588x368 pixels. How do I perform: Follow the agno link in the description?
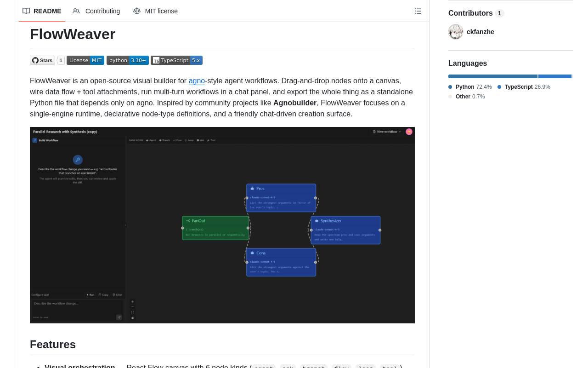tap(197, 80)
